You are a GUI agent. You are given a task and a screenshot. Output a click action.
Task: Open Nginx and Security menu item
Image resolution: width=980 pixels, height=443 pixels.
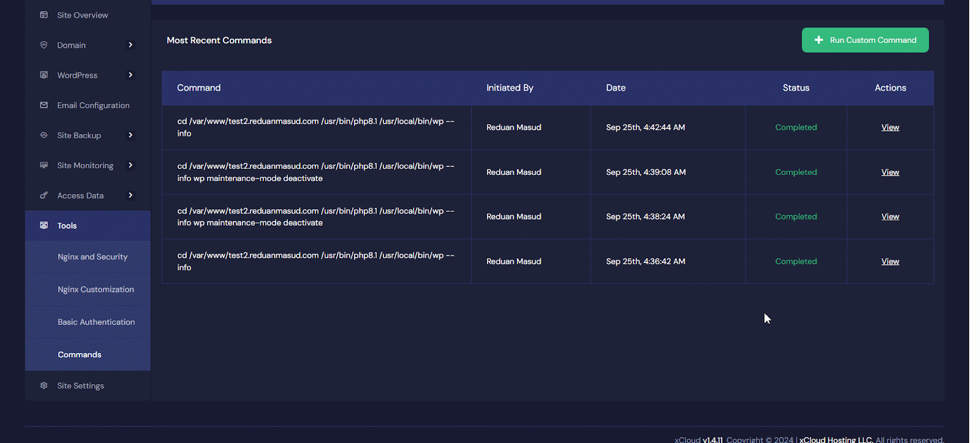[x=92, y=257]
